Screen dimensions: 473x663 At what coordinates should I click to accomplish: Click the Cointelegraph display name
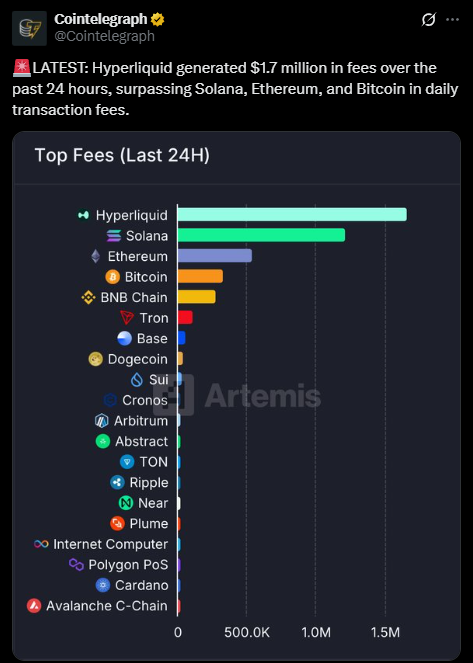coord(101,19)
